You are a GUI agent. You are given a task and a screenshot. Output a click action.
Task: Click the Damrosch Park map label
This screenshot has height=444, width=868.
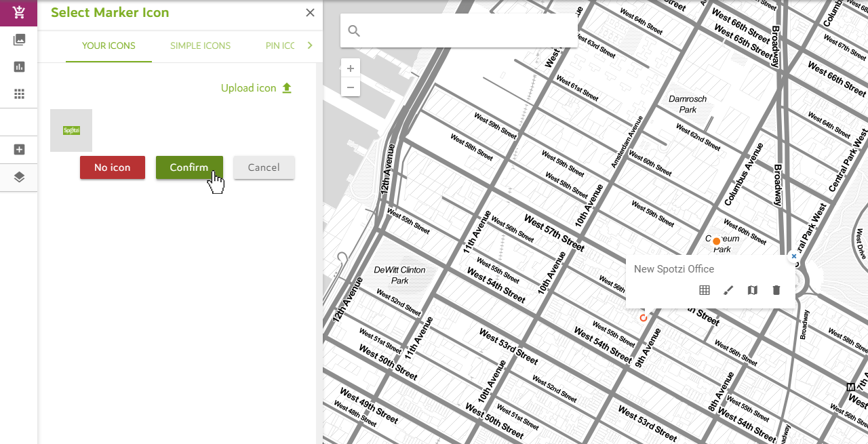tap(688, 104)
